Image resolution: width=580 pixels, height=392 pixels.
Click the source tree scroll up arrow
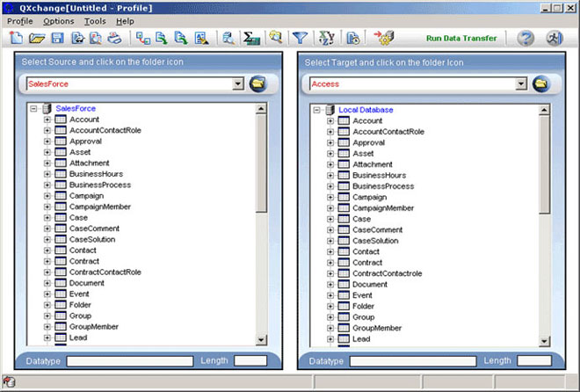(x=261, y=109)
